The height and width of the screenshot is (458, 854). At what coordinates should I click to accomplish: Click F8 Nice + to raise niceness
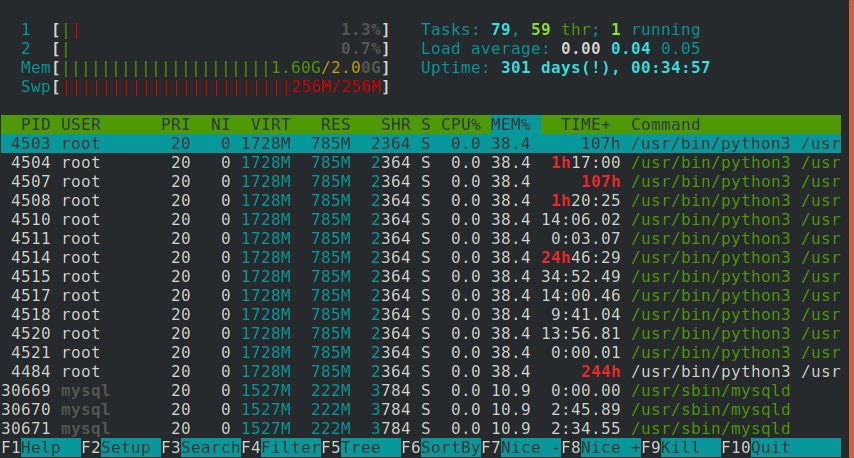[601, 448]
